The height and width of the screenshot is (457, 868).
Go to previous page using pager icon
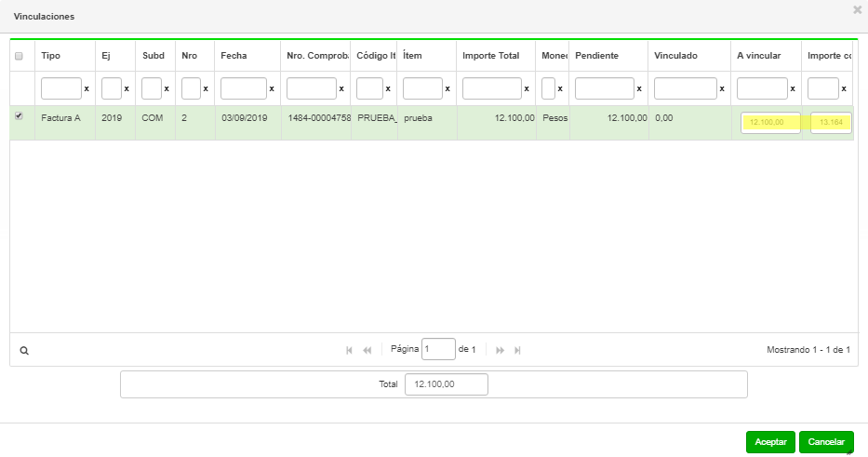pos(367,350)
